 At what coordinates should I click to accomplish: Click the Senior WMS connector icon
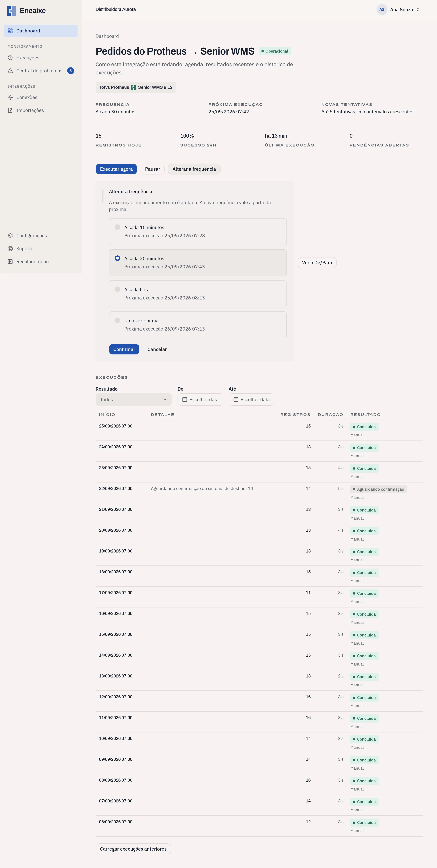[133, 87]
